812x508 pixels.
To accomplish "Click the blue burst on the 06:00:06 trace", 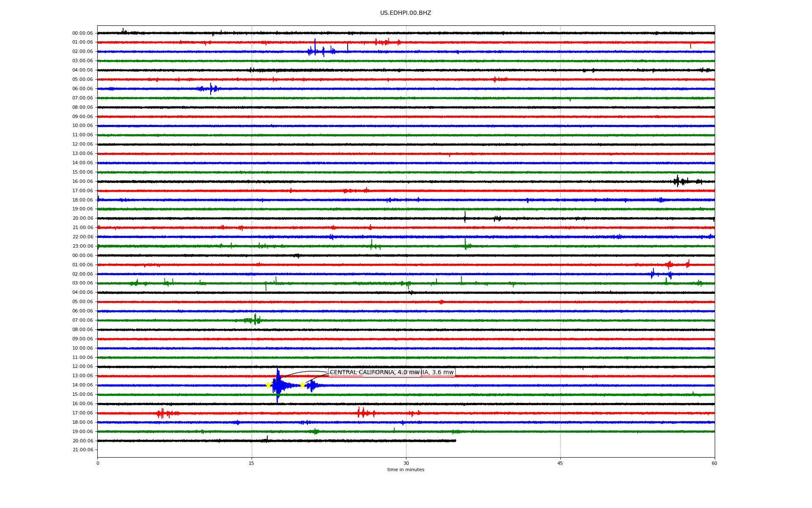I will (x=211, y=88).
